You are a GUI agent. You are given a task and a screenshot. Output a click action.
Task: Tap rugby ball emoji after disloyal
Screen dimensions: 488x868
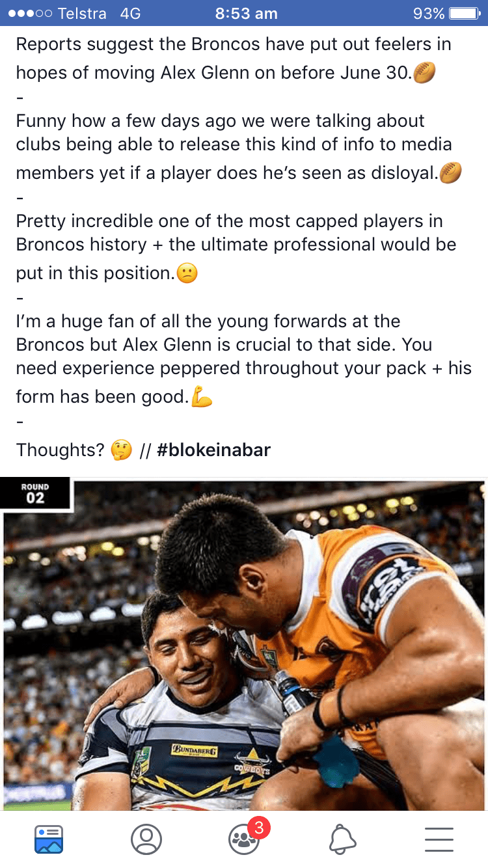click(x=451, y=173)
